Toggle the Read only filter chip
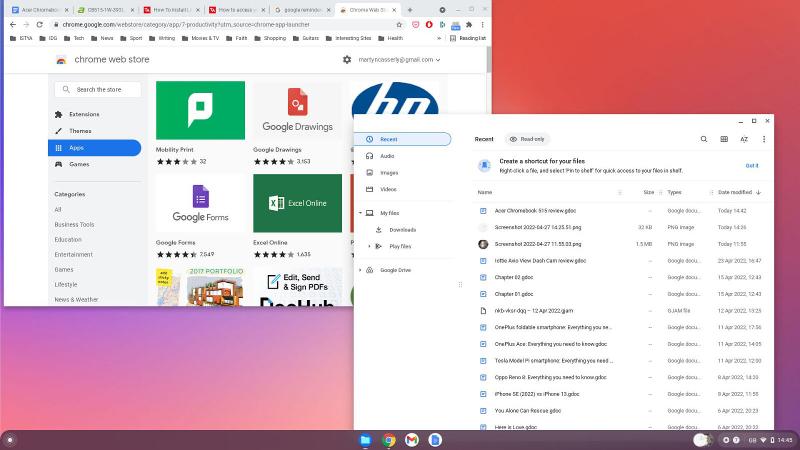 pyautogui.click(x=528, y=139)
